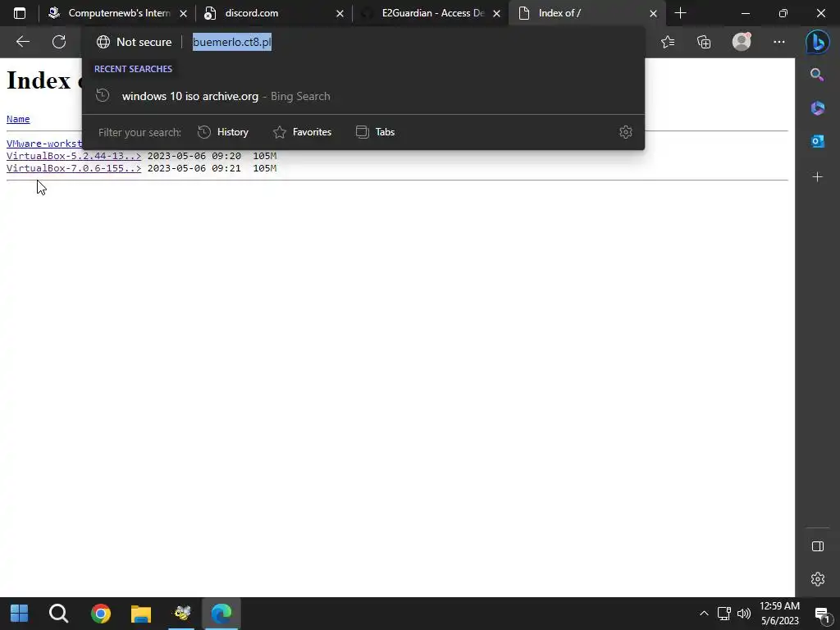Click the 09:20 date of VirtualBox-5.2.44

click(x=194, y=156)
